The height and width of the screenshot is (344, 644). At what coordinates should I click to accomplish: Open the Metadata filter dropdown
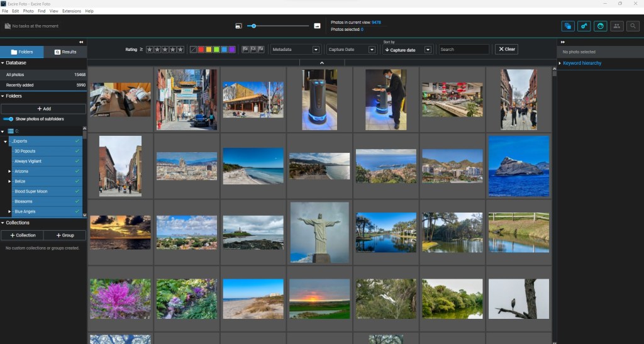(x=296, y=49)
